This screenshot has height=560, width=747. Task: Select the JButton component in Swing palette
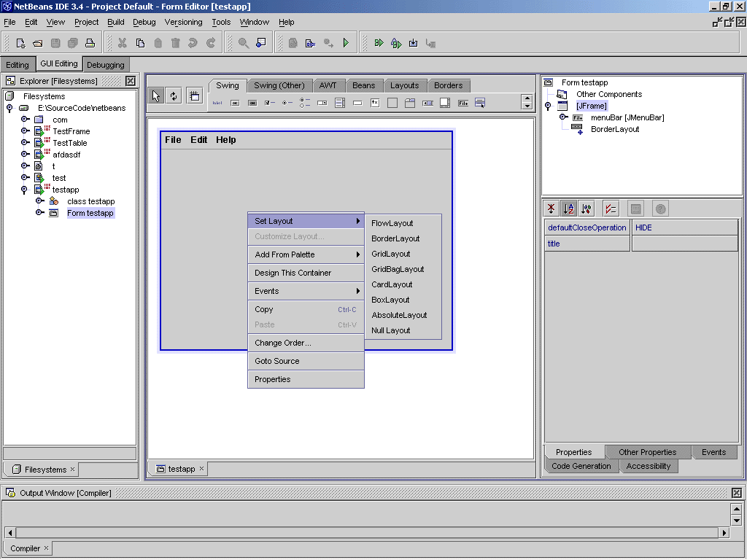pos(235,103)
